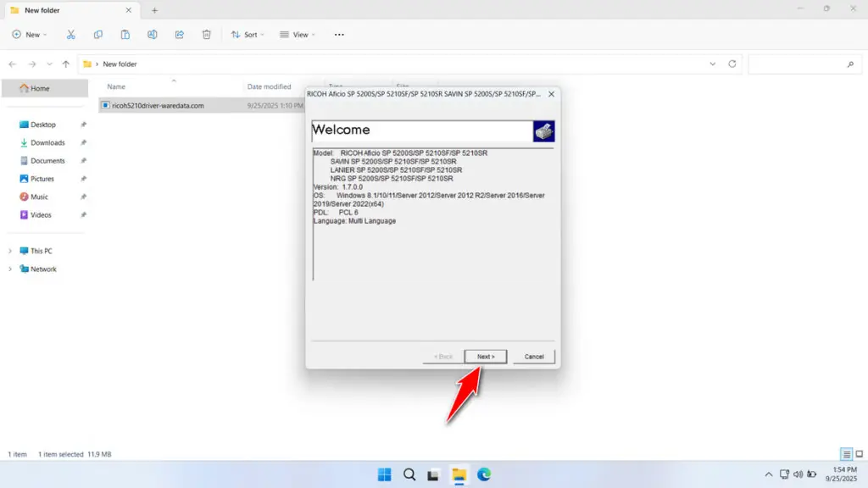
Task: Select Network in the sidebar
Action: coord(43,269)
